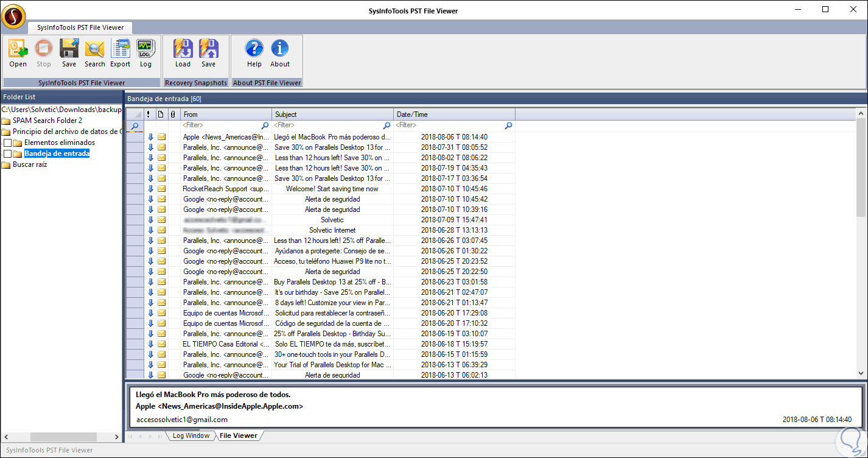Viewport: 868px width, 458px height.
Task: Click the magnifier icon in the From filter
Action: click(x=265, y=125)
